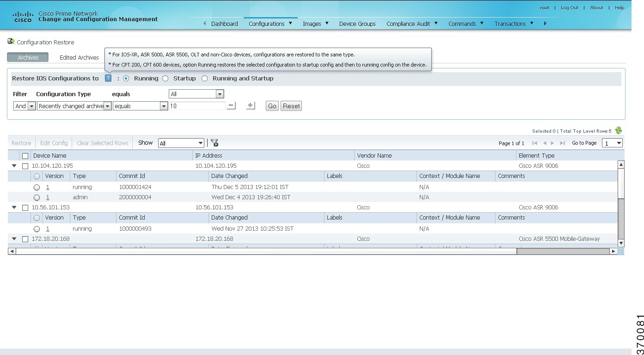Click Log Out link
The width and height of the screenshot is (644, 355).
point(569,7)
